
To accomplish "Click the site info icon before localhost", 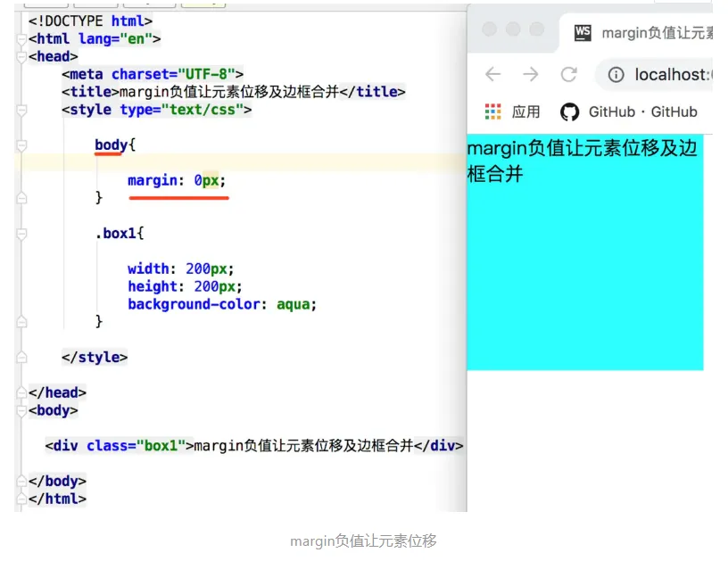I will 616,75.
